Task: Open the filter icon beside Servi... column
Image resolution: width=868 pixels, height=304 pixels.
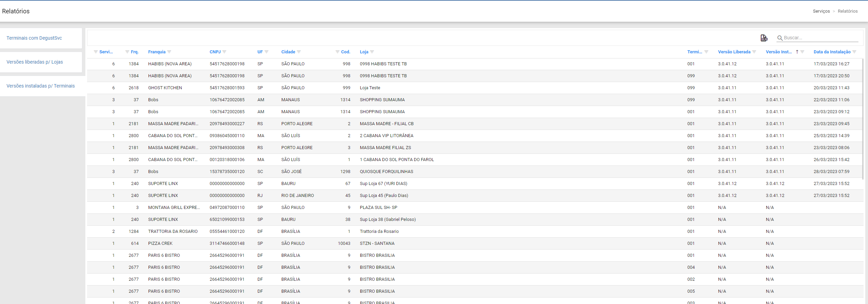Action: tap(96, 52)
